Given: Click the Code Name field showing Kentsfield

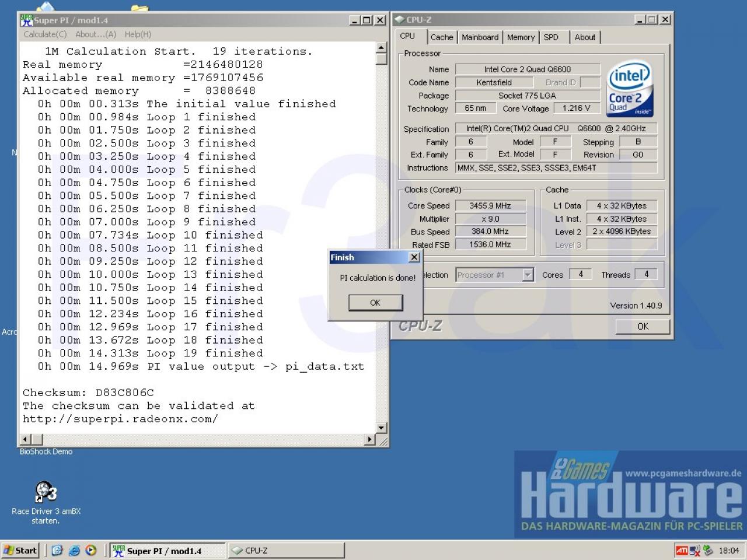Looking at the screenshot, I should [494, 82].
